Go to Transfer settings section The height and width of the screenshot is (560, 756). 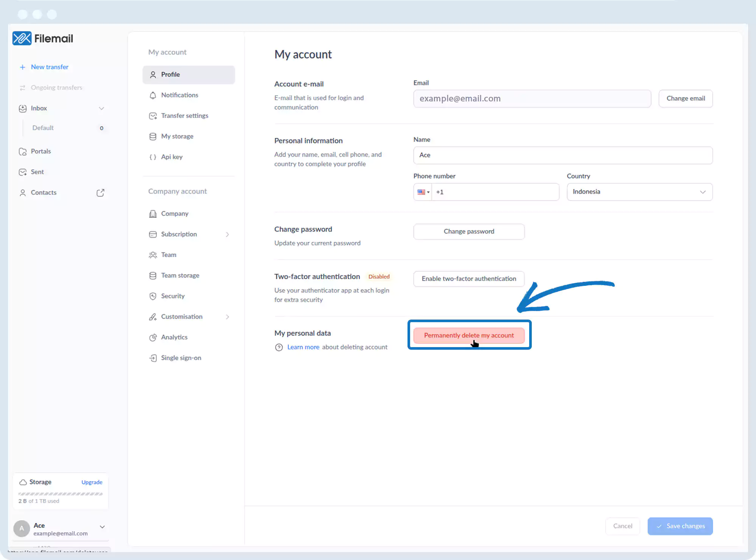point(184,116)
